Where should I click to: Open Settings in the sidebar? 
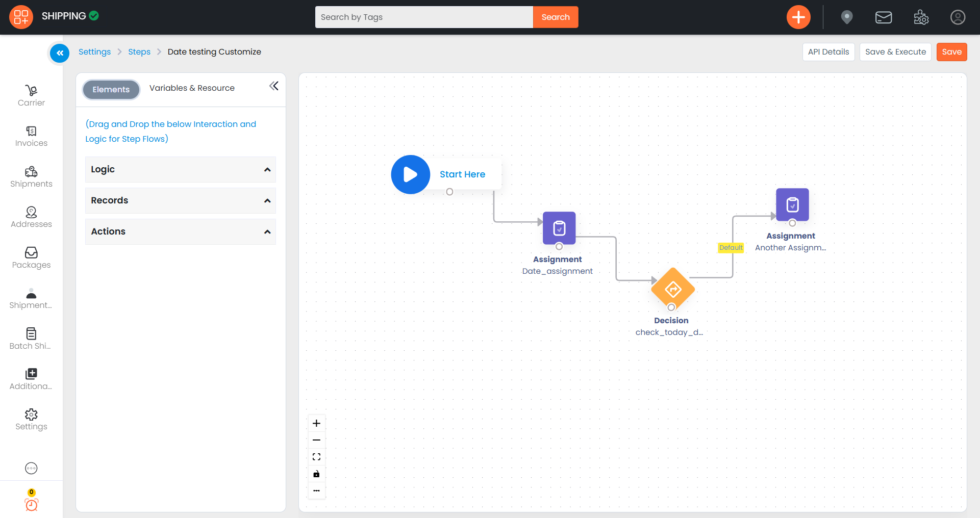(x=31, y=420)
